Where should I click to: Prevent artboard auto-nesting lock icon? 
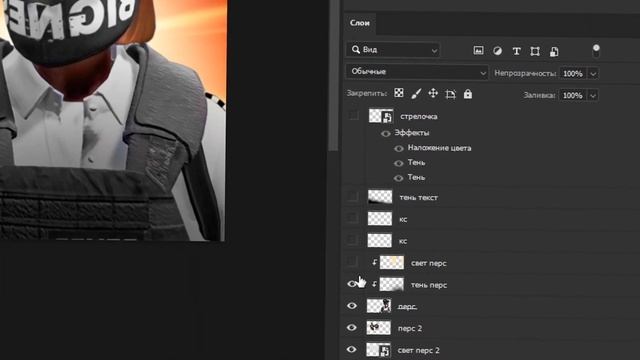pyautogui.click(x=451, y=94)
